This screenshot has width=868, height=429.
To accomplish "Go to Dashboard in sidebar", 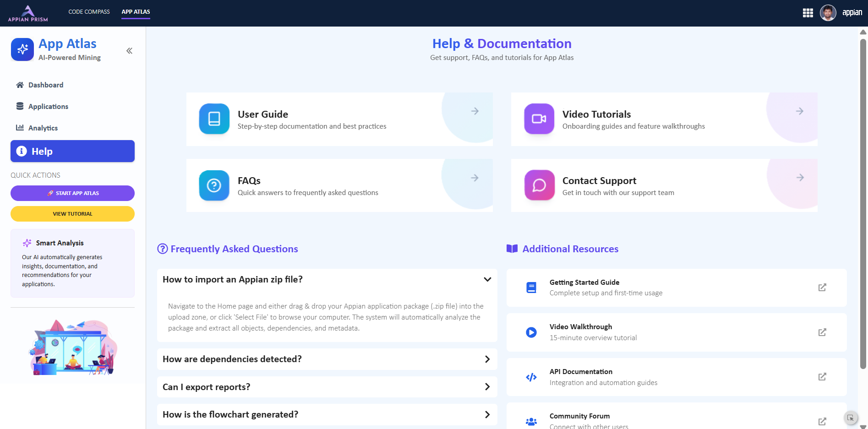I will [46, 85].
